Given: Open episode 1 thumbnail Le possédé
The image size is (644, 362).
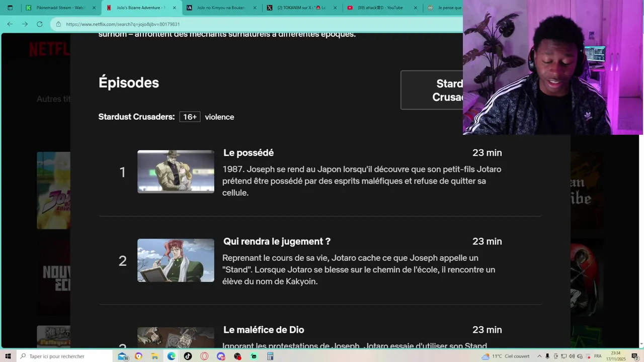Looking at the screenshot, I should [176, 171].
